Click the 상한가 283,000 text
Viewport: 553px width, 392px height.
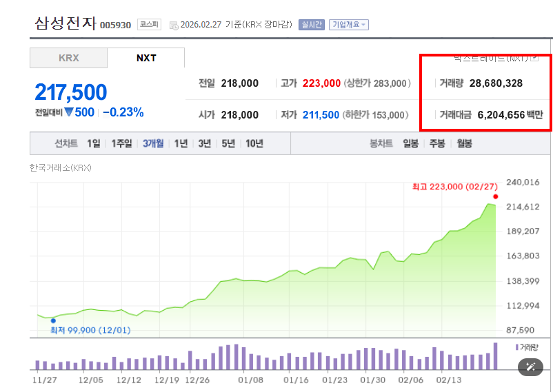pos(377,83)
